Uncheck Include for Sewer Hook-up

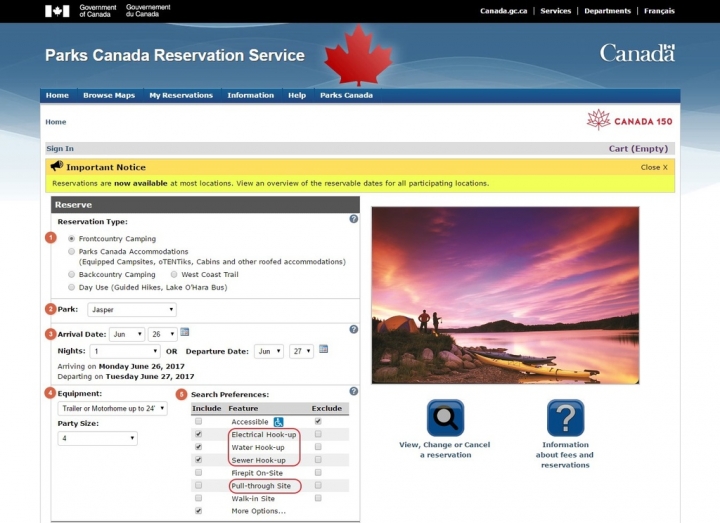[198, 460]
